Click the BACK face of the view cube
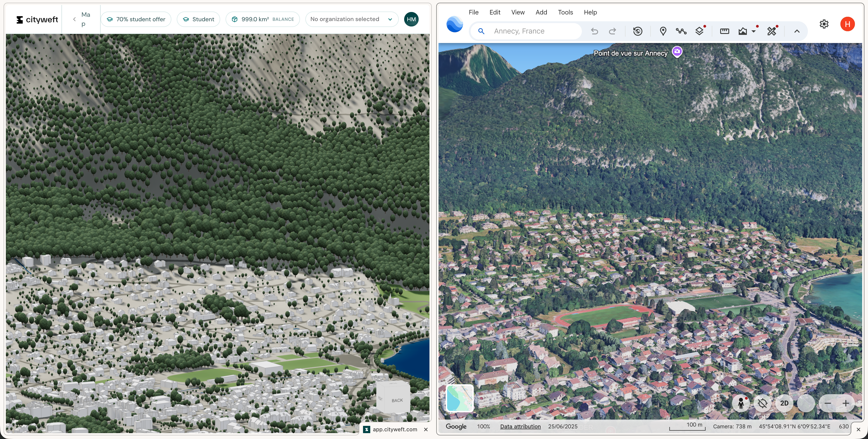The image size is (868, 439). click(397, 400)
